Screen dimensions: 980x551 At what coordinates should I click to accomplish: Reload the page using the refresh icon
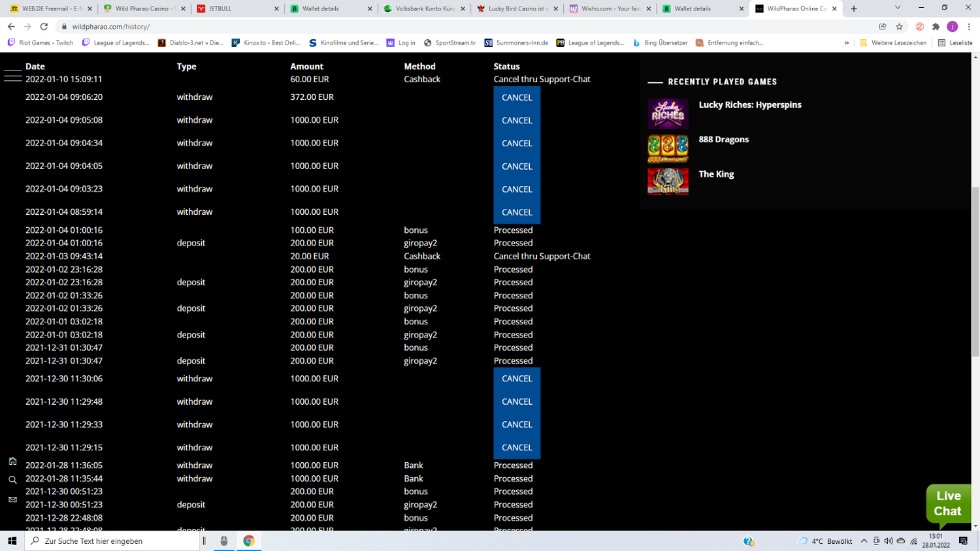(x=44, y=27)
